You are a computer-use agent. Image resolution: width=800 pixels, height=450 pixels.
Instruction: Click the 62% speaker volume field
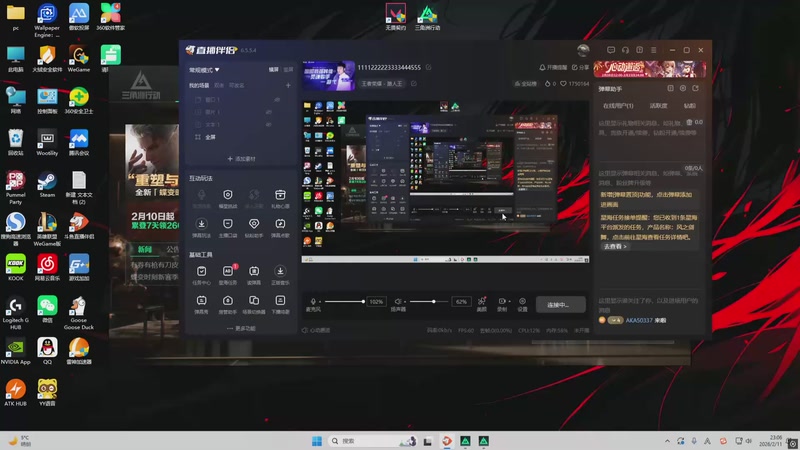pos(461,302)
